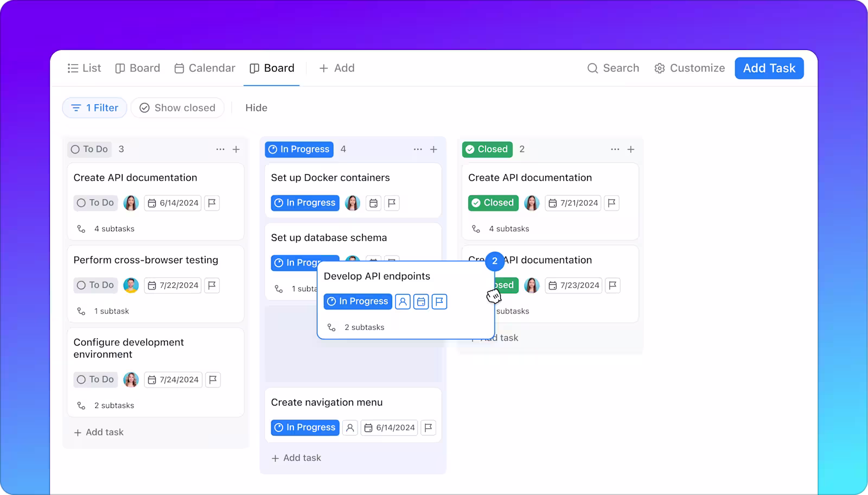Click the flag icon on Create API documentation card
Image resolution: width=868 pixels, height=495 pixels.
[212, 202]
